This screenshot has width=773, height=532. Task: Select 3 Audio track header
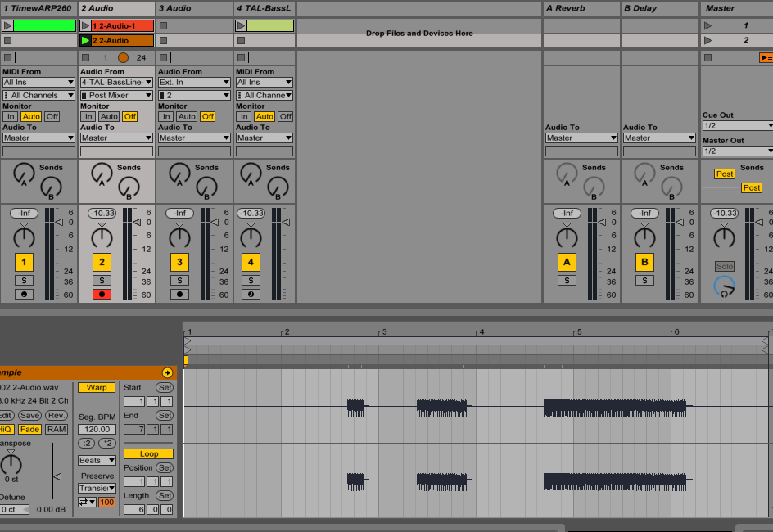(194, 8)
